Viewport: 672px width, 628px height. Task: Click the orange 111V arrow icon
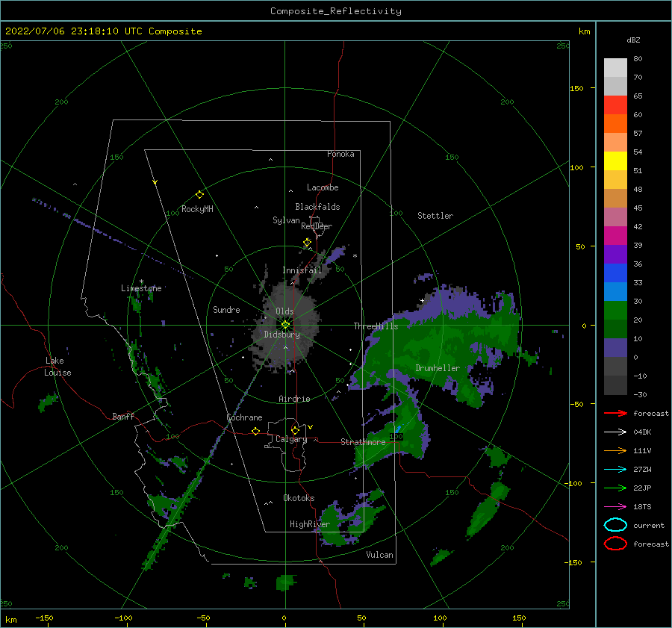click(x=615, y=450)
